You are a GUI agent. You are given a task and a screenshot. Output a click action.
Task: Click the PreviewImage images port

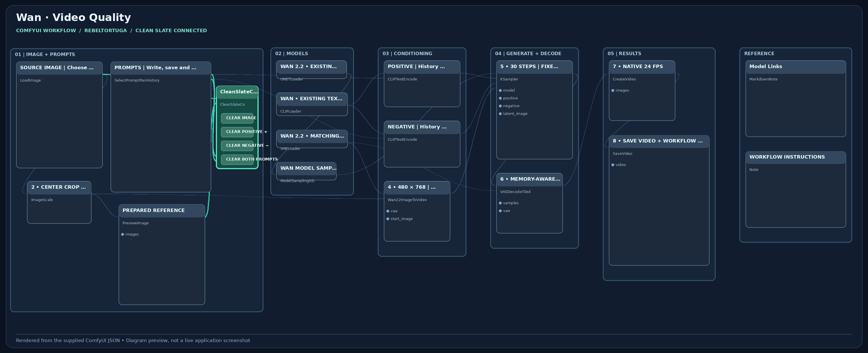pyautogui.click(x=122, y=234)
